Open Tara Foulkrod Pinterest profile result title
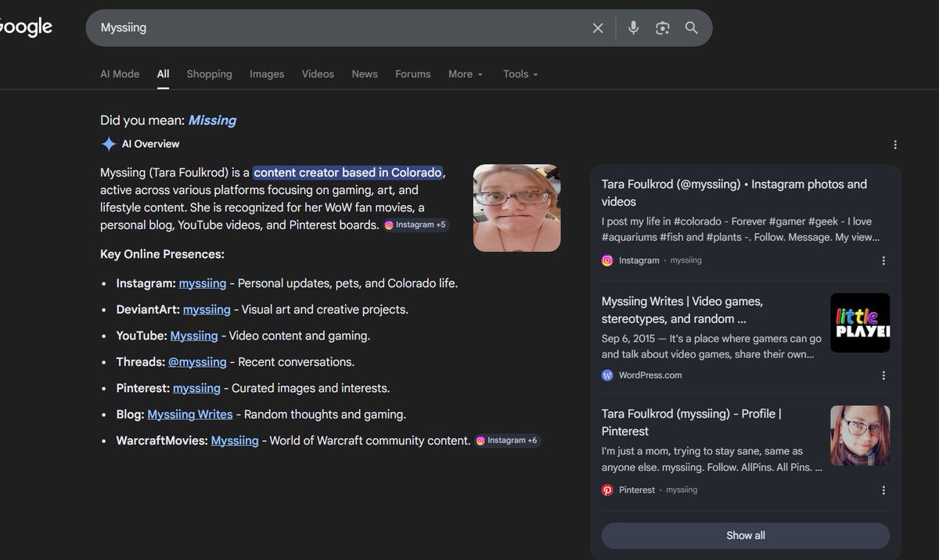The image size is (939, 560). [691, 423]
